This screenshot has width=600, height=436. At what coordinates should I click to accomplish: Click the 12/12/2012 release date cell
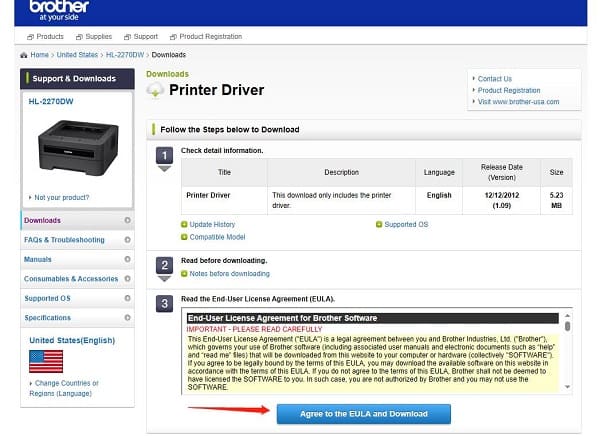click(x=502, y=201)
